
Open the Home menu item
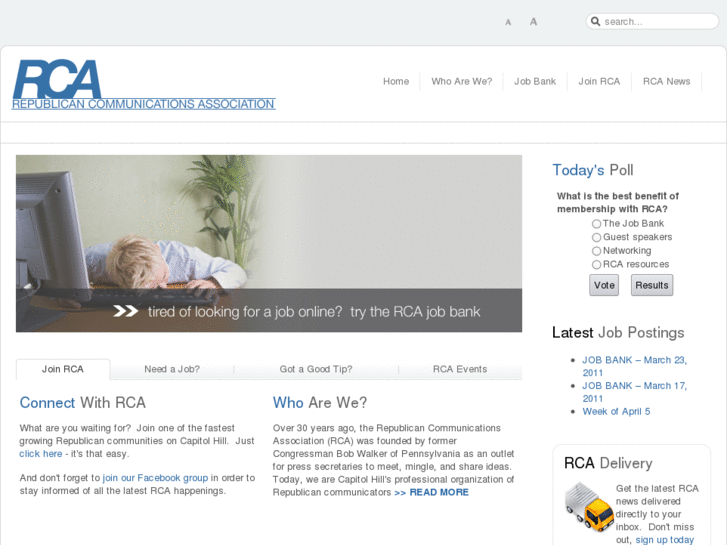(396, 81)
